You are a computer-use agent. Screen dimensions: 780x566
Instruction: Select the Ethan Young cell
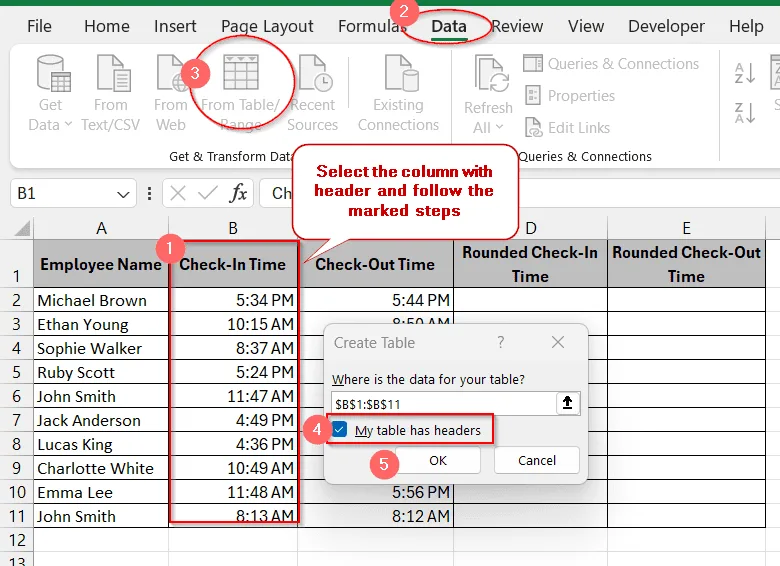(101, 324)
